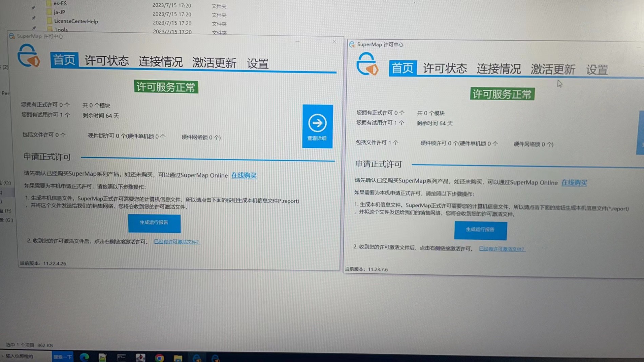Open command prompt from taskbar

click(x=121, y=357)
